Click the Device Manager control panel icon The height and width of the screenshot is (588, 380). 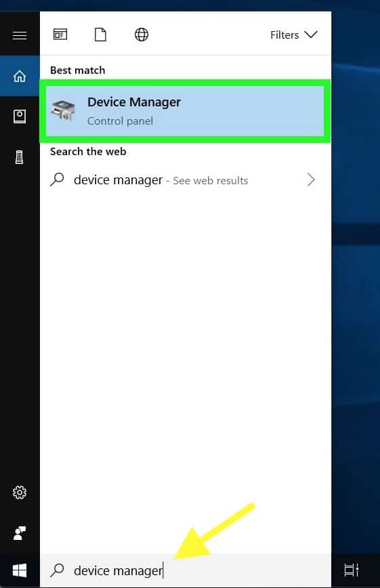64,110
